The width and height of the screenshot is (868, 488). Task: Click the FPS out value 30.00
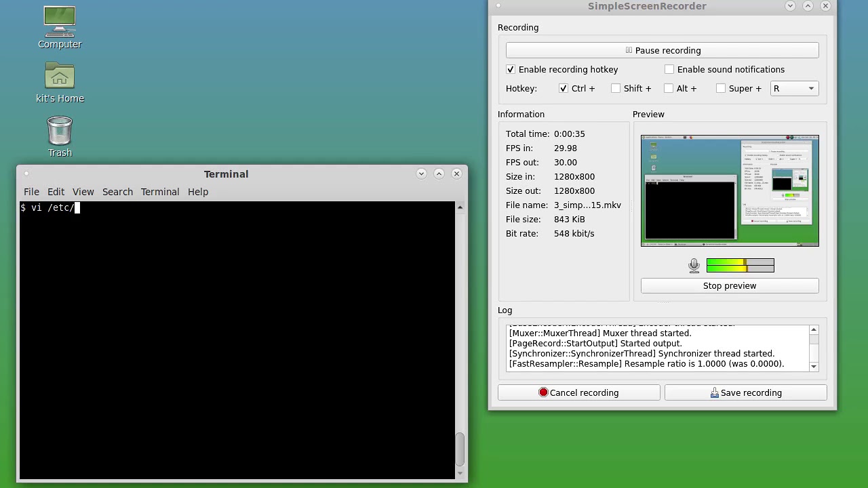pos(566,162)
